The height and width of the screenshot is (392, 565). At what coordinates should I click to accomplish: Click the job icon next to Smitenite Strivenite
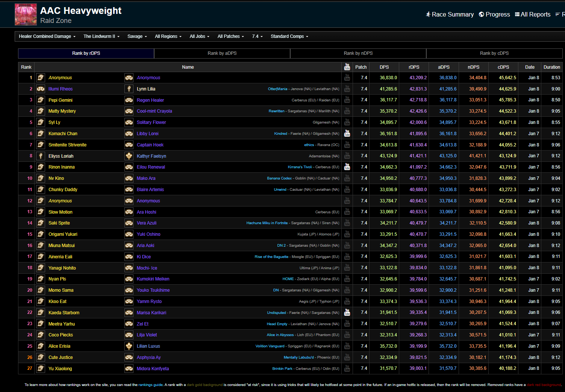coord(41,145)
